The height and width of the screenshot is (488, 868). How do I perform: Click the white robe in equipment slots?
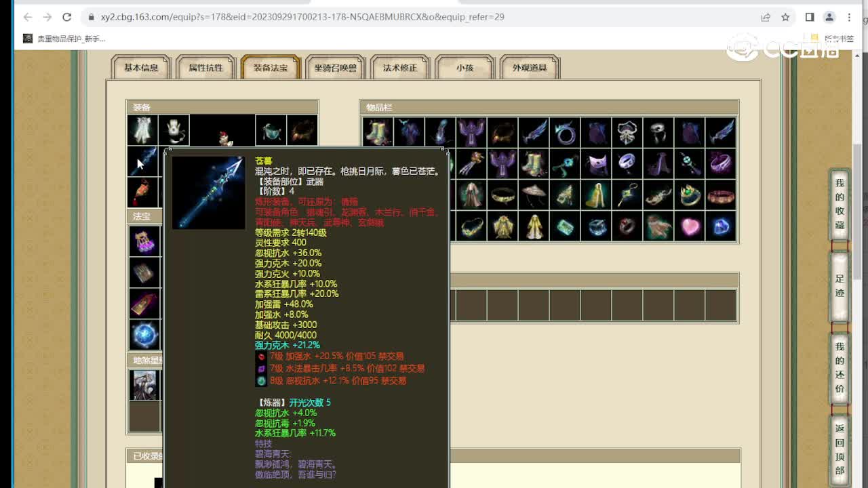(142, 130)
